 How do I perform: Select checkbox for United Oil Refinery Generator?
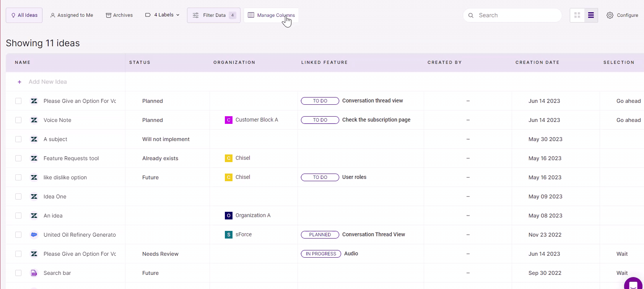click(18, 235)
